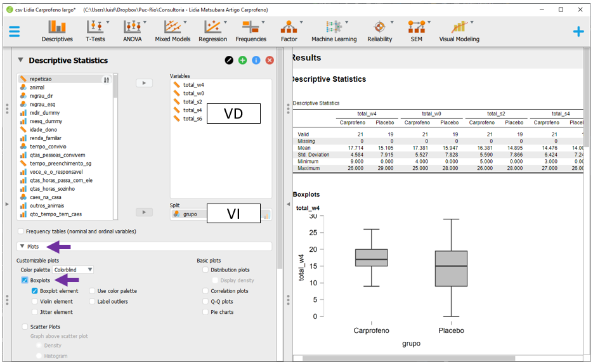The width and height of the screenshot is (593, 364).
Task: Collapse the Descriptive Statistics panel
Action: click(x=20, y=60)
